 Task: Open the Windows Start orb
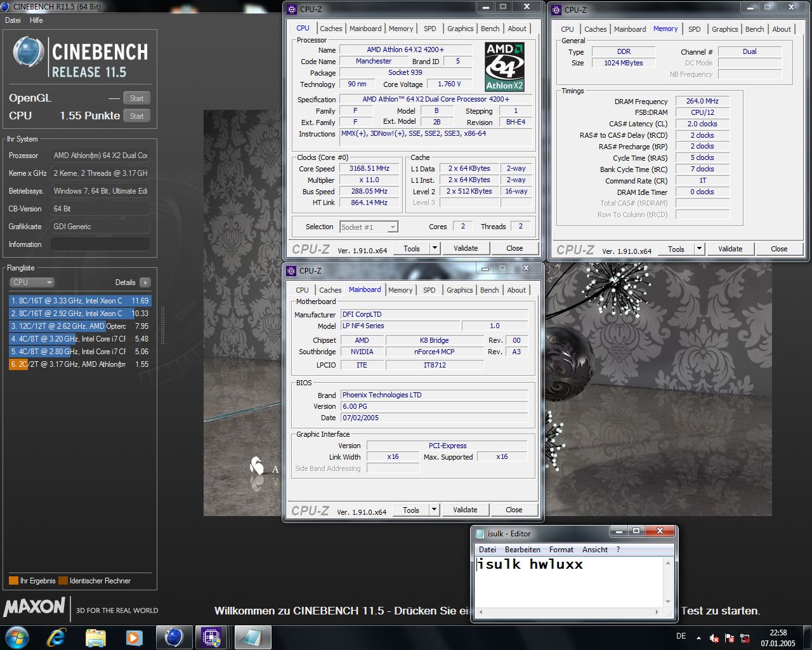pyautogui.click(x=16, y=637)
